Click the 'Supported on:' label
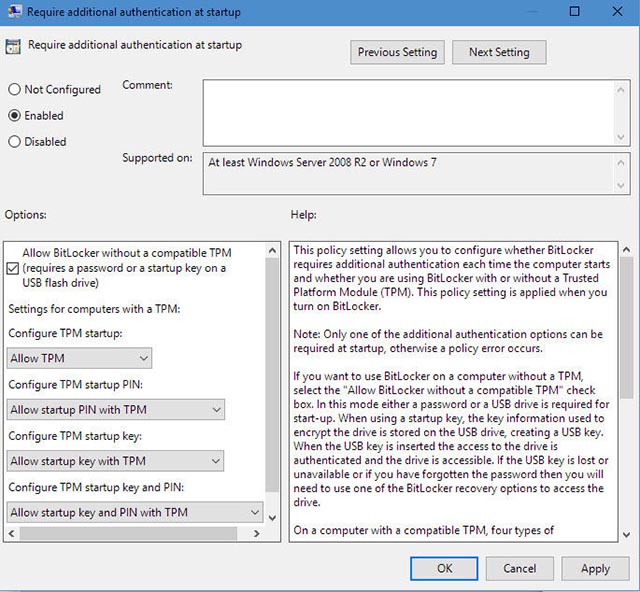 [x=158, y=158]
